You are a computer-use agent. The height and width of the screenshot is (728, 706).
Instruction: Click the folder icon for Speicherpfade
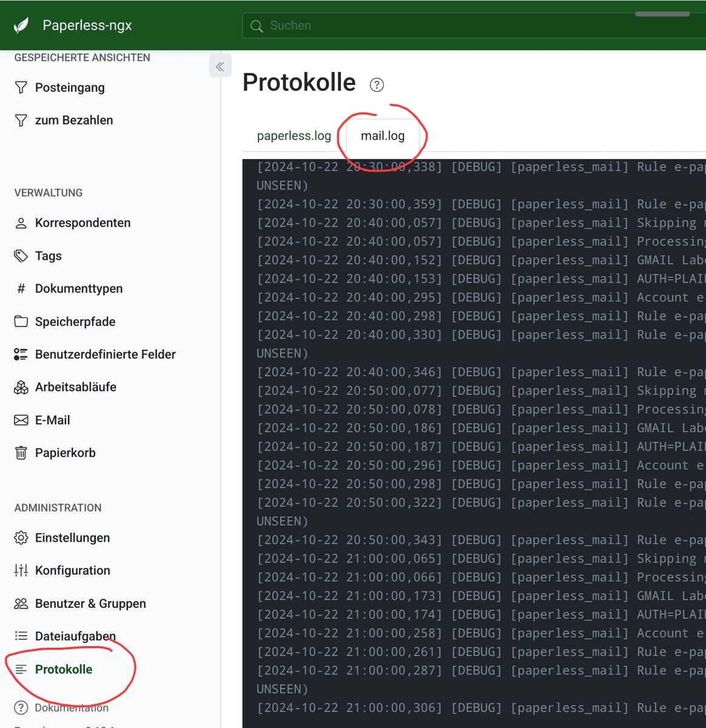tap(21, 322)
